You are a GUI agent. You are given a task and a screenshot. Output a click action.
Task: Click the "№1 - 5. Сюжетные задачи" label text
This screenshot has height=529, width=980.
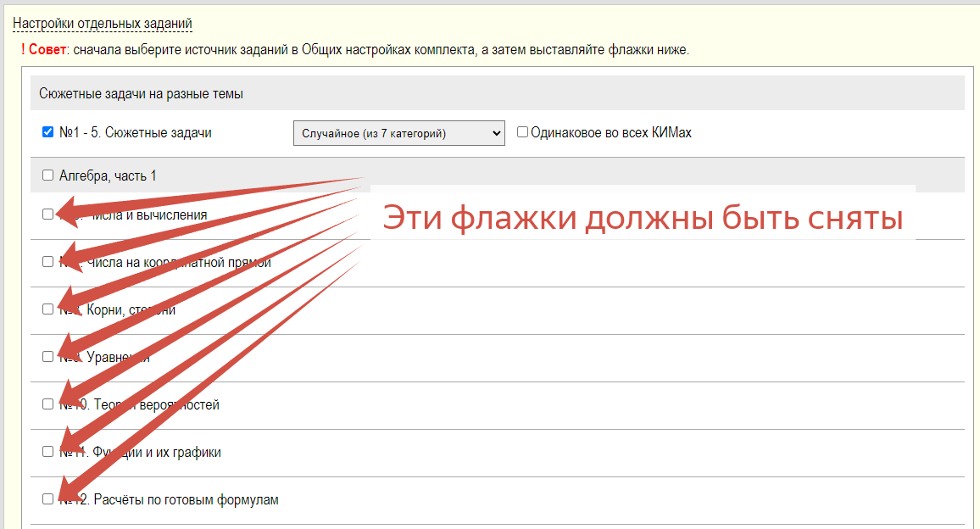coord(136,133)
